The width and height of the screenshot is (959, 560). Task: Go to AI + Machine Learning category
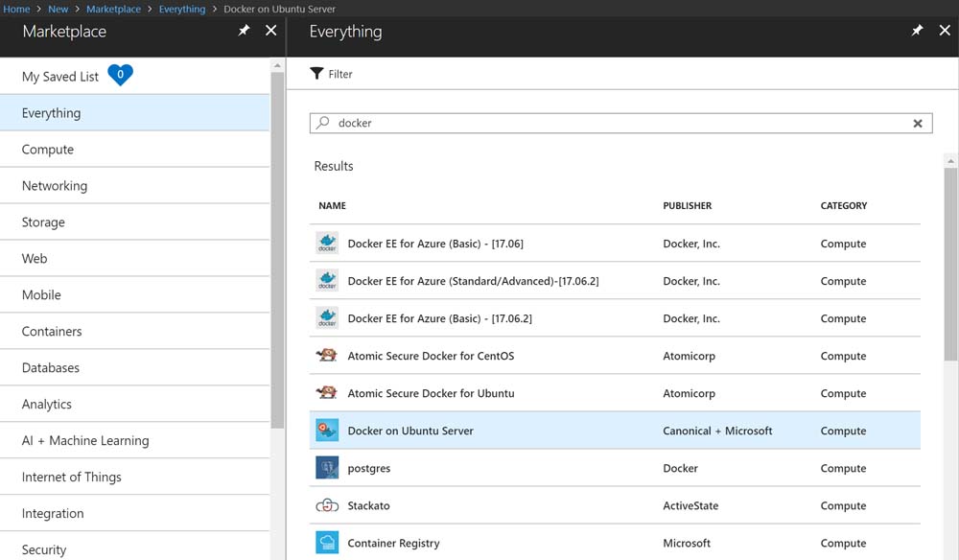[x=85, y=441]
